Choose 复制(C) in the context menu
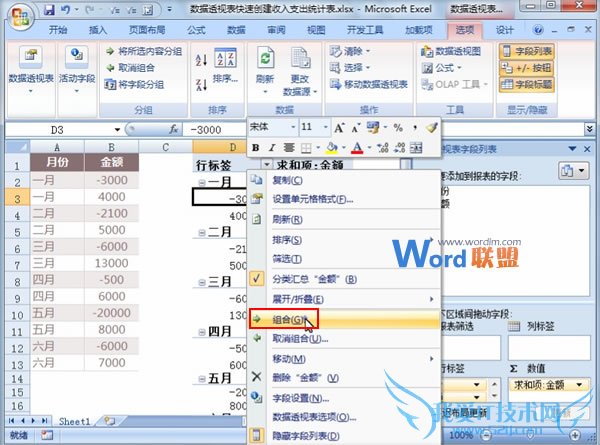The width and height of the screenshot is (600, 445). pos(344,180)
